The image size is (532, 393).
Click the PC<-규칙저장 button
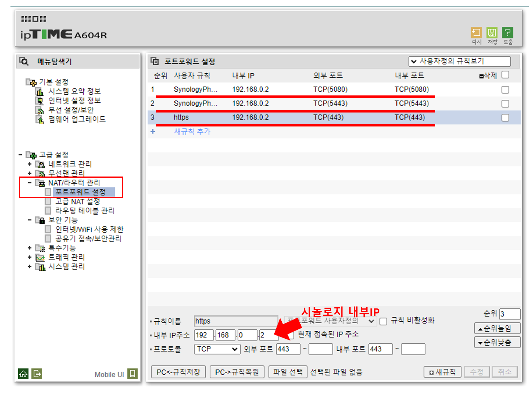pyautogui.click(x=178, y=372)
